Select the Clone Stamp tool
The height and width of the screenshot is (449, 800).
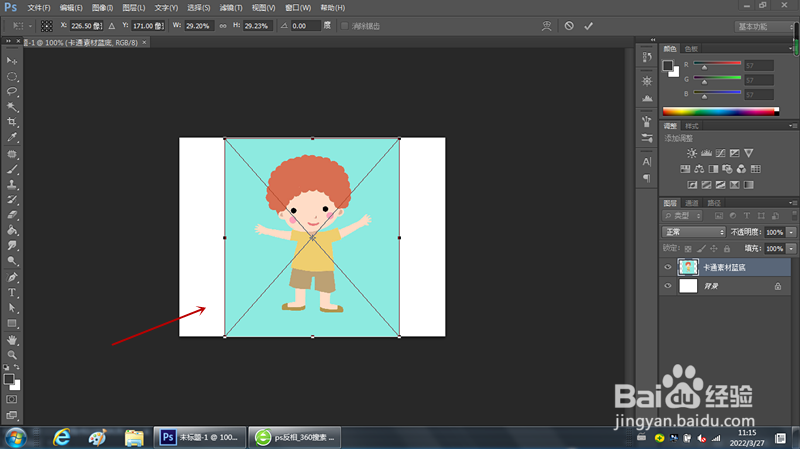12,185
